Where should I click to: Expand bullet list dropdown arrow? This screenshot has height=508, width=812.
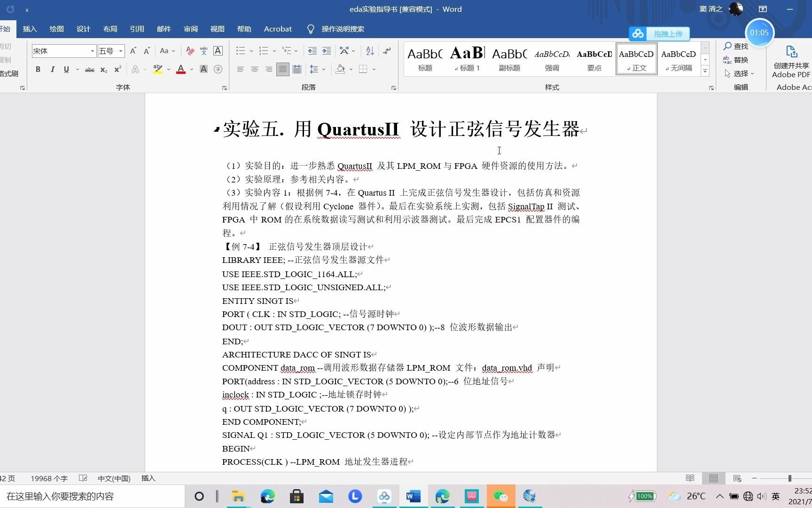pos(251,51)
